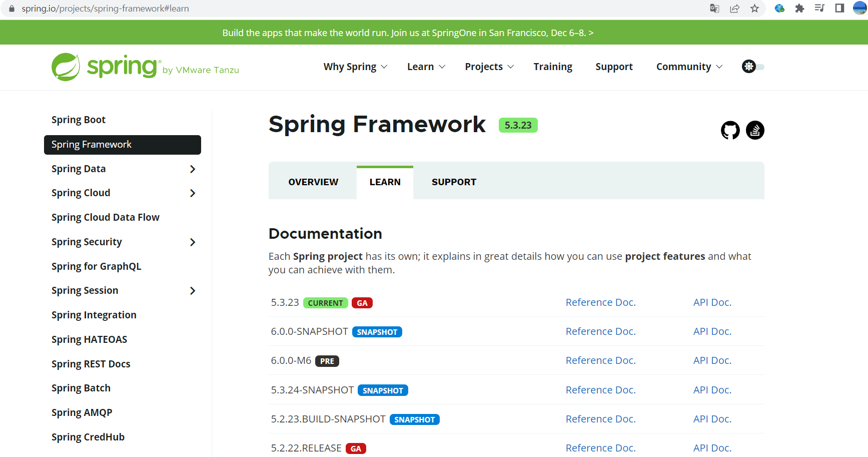Open Spring for GraphQL project

(97, 267)
